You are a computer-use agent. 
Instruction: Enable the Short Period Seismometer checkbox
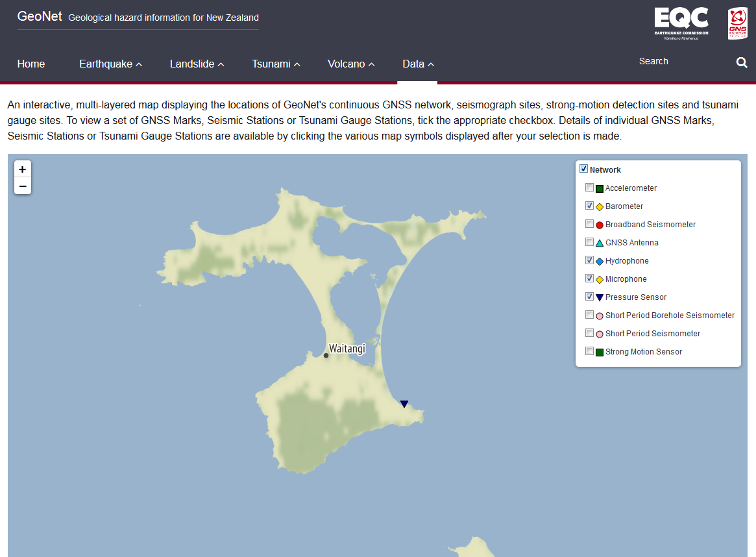pyautogui.click(x=589, y=333)
